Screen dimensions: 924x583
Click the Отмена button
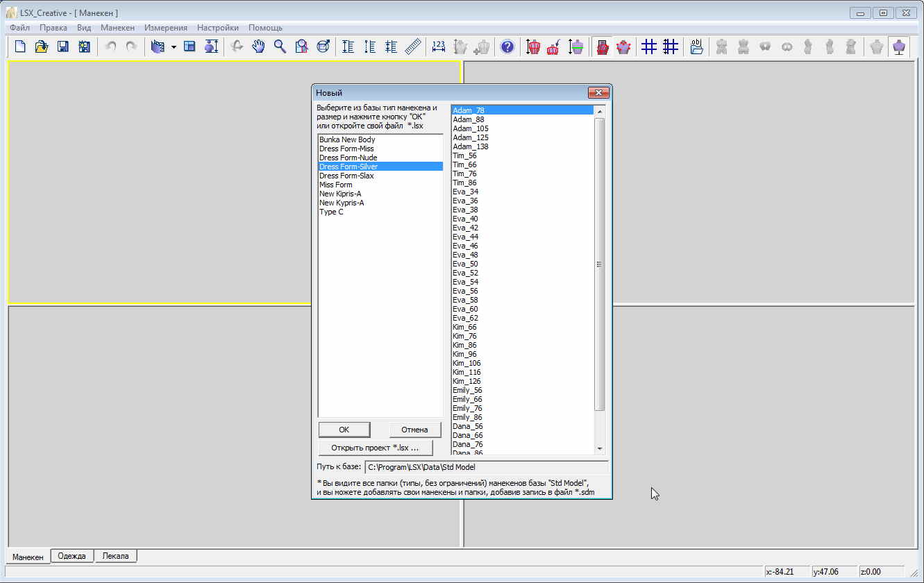[414, 430]
